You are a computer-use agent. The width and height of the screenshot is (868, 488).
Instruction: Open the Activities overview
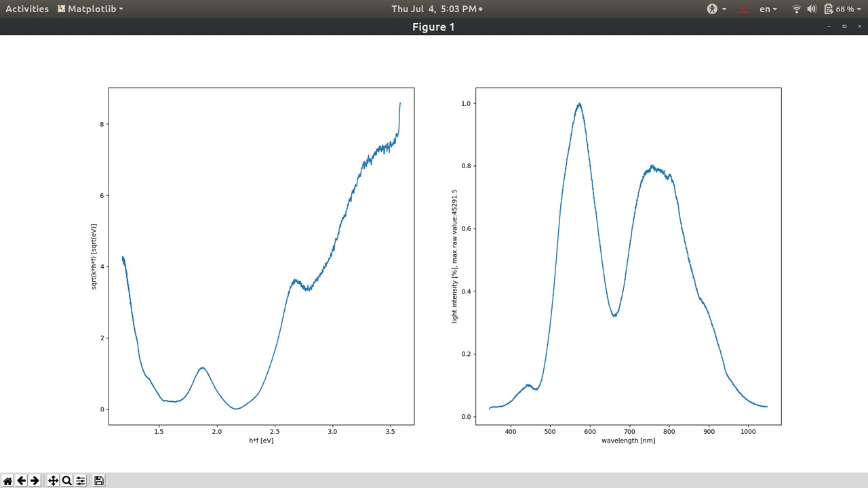click(27, 9)
